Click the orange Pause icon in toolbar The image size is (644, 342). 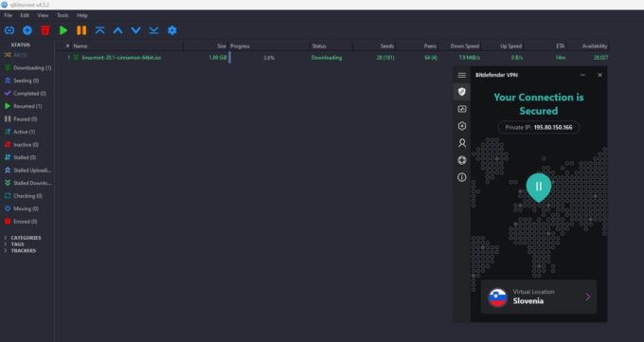pyautogui.click(x=81, y=30)
